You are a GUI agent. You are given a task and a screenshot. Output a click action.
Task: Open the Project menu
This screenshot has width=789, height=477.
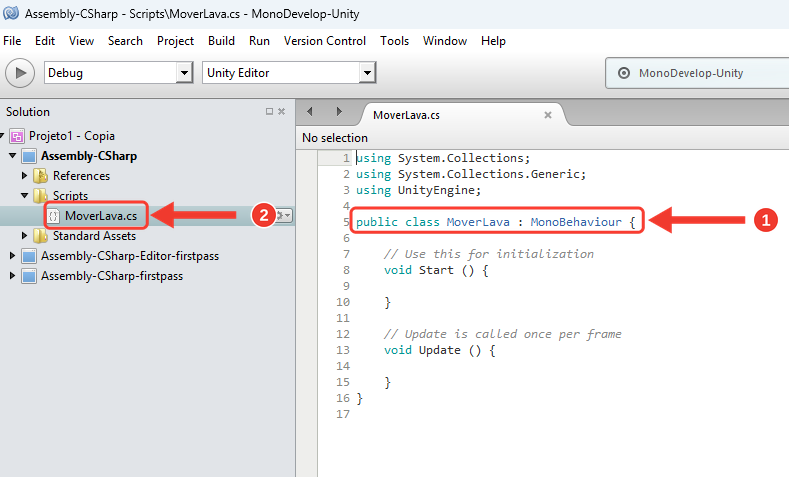click(x=175, y=41)
